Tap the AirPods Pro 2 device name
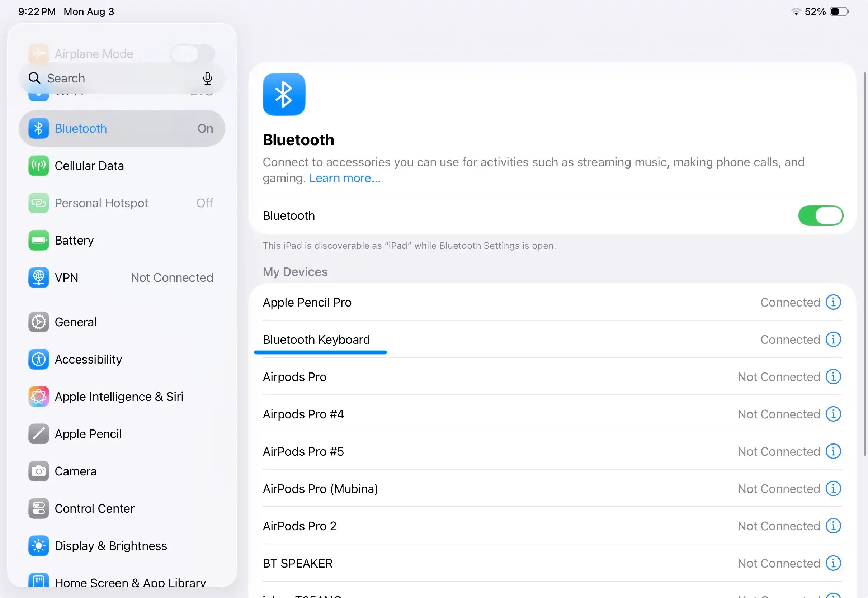The height and width of the screenshot is (598, 868). coord(299,526)
